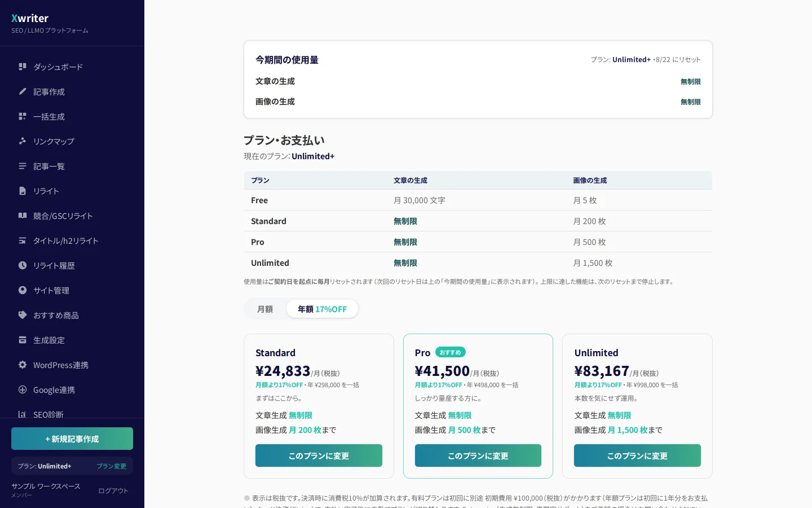Click the ¥83,167 Unlimited price
The height and width of the screenshot is (508, 812).
pyautogui.click(x=602, y=371)
